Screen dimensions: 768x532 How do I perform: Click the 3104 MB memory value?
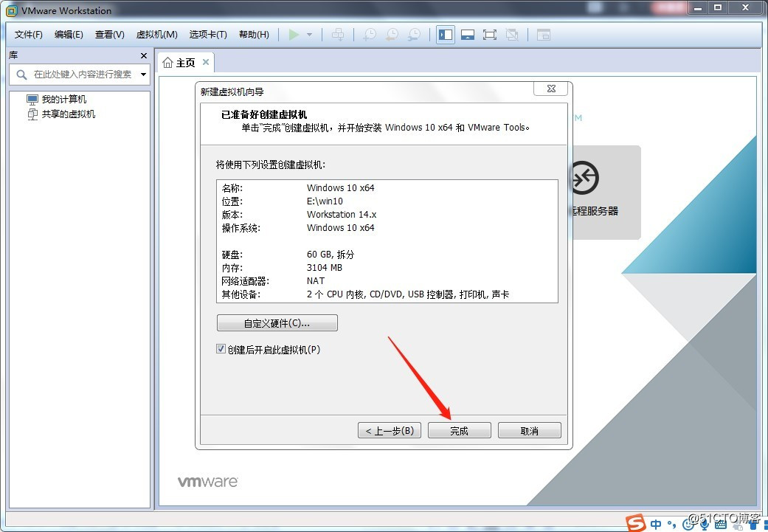point(325,267)
